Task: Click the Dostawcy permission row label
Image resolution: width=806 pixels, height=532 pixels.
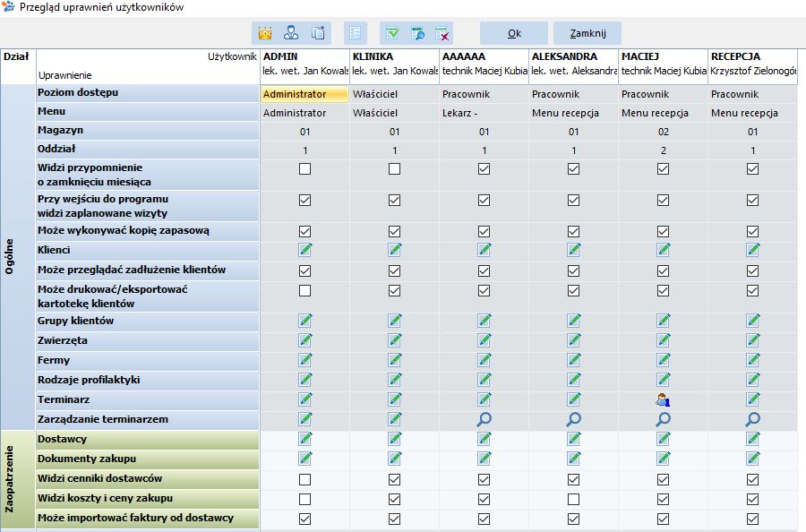Action: 148,440
